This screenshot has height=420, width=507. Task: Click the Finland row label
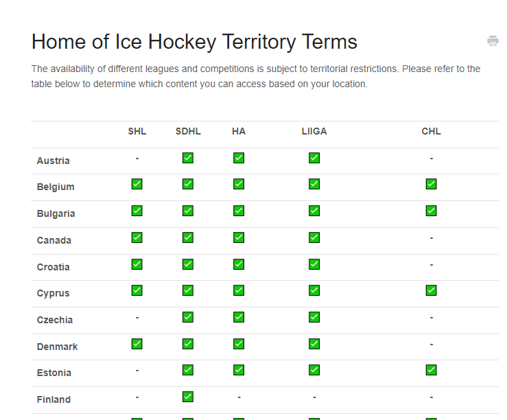(x=54, y=399)
